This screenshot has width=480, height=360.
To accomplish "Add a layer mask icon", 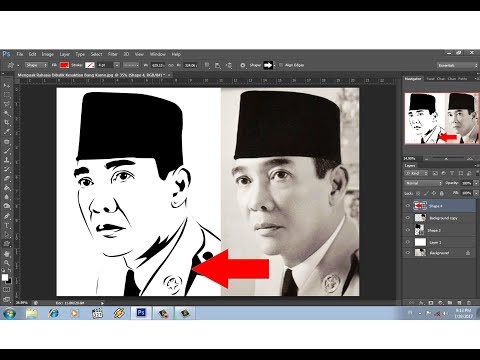I will click(431, 303).
